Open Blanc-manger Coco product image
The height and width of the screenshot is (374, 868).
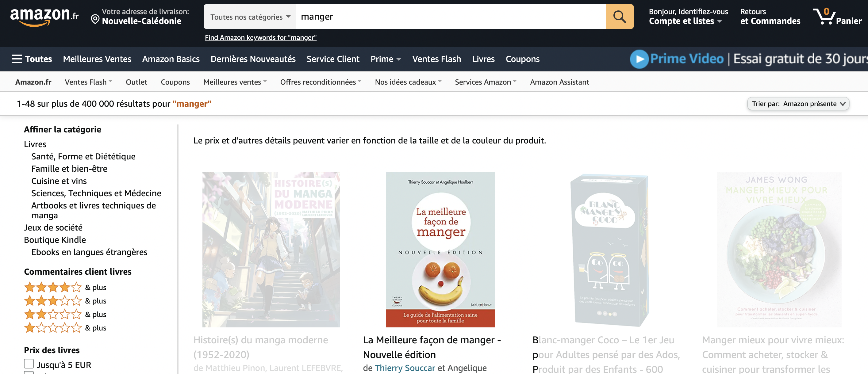pyautogui.click(x=609, y=250)
